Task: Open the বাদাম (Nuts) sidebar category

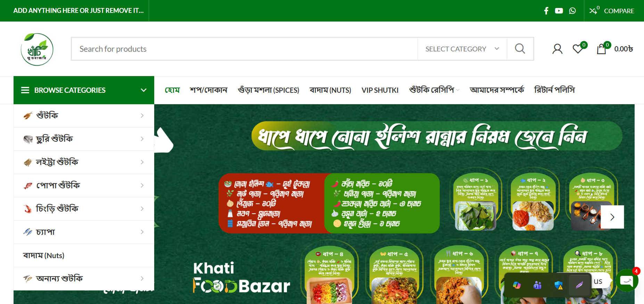Action: [x=44, y=255]
